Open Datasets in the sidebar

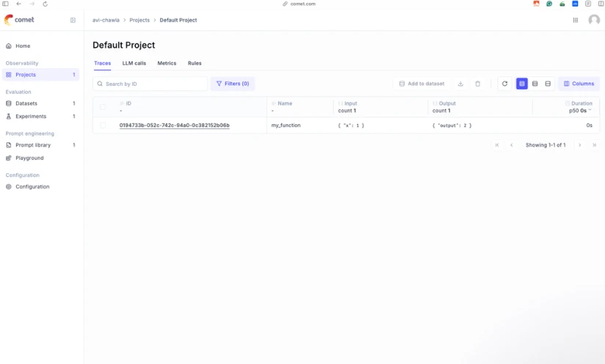[40, 103]
